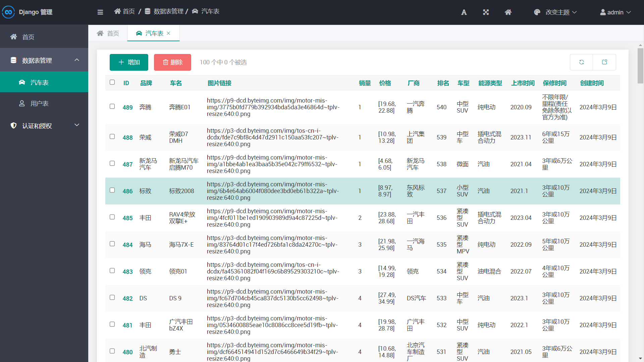This screenshot has width=644, height=362.
Task: Click breadcrumb database icon before 数据表管理
Action: pos(148,11)
